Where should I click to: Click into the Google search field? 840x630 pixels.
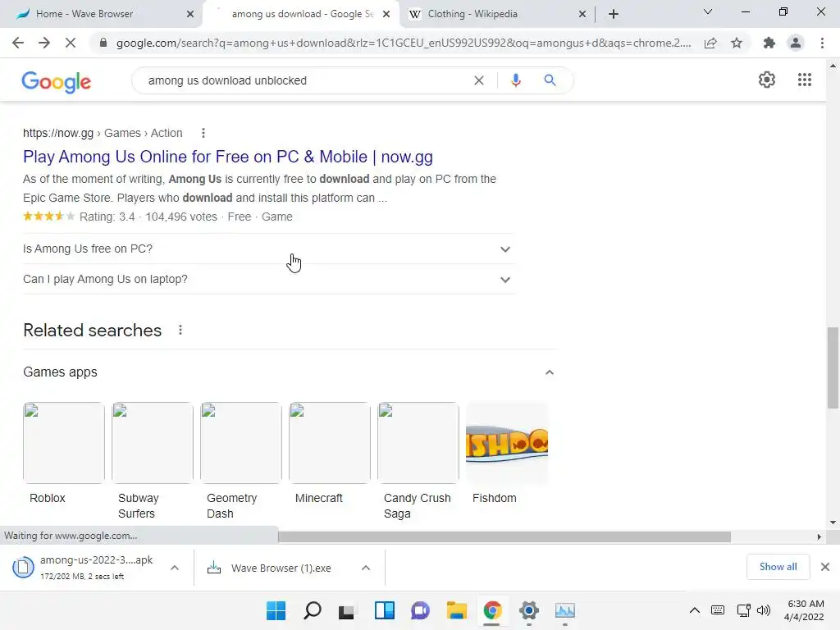coord(305,80)
